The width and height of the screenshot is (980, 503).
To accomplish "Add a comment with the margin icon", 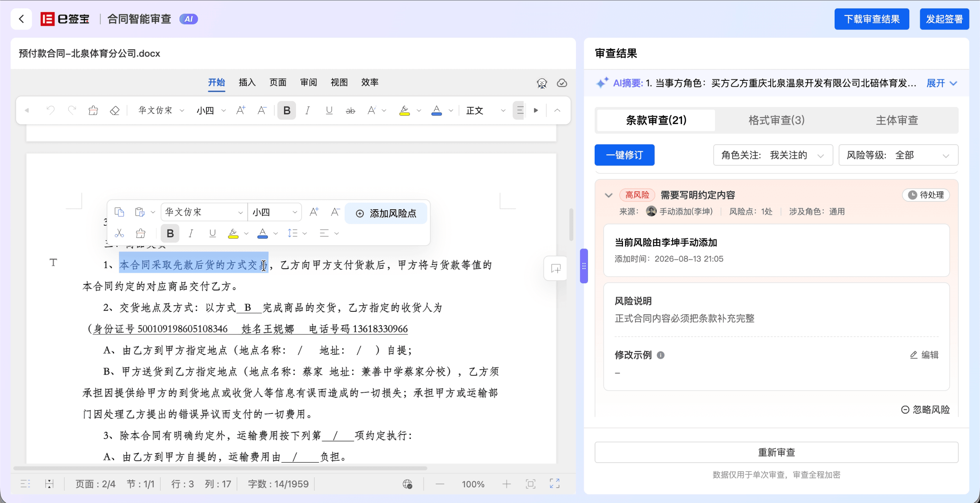I will [x=555, y=269].
